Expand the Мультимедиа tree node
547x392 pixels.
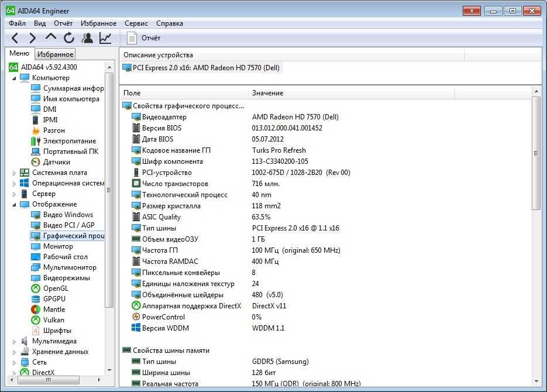coord(14,342)
